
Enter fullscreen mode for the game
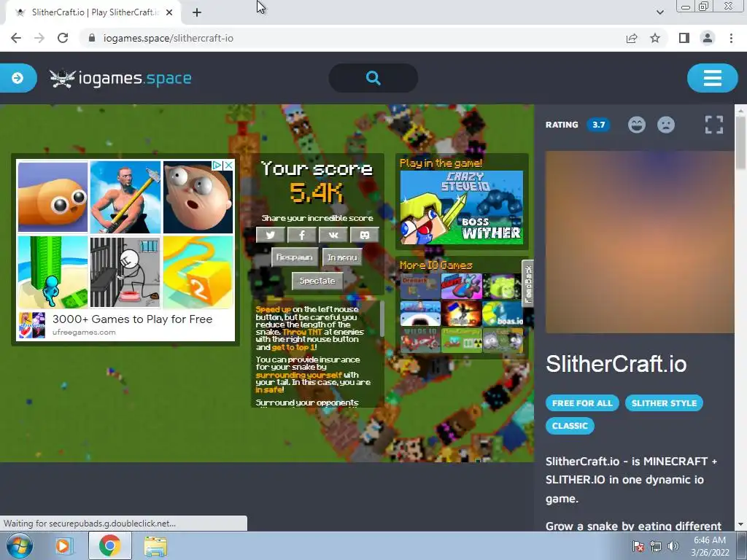713,125
